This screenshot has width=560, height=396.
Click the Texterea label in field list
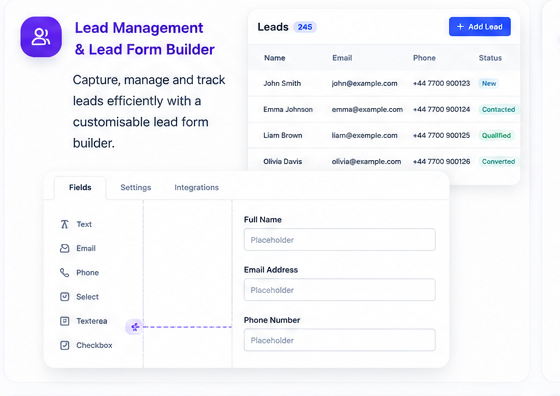click(92, 321)
